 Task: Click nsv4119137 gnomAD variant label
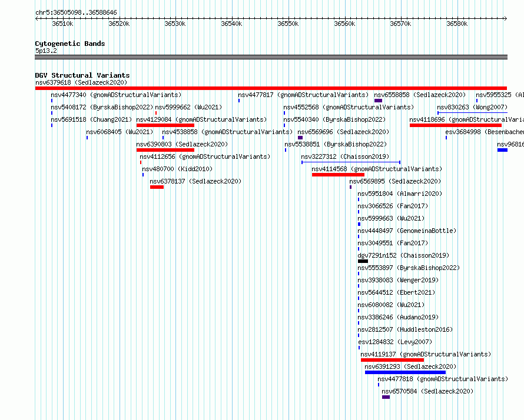[x=426, y=354]
